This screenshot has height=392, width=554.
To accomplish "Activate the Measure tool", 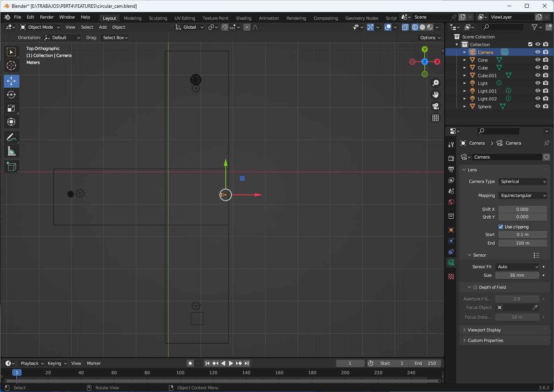I will click(11, 151).
